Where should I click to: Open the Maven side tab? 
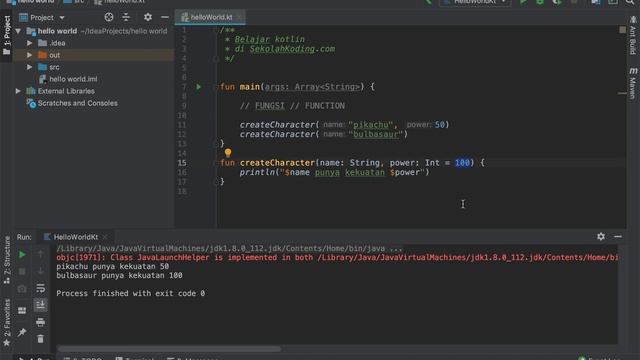point(633,83)
